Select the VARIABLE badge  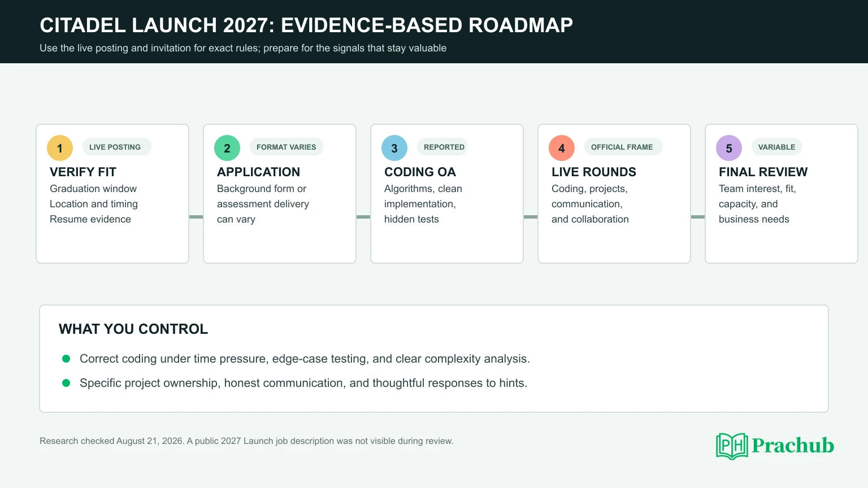tap(776, 147)
